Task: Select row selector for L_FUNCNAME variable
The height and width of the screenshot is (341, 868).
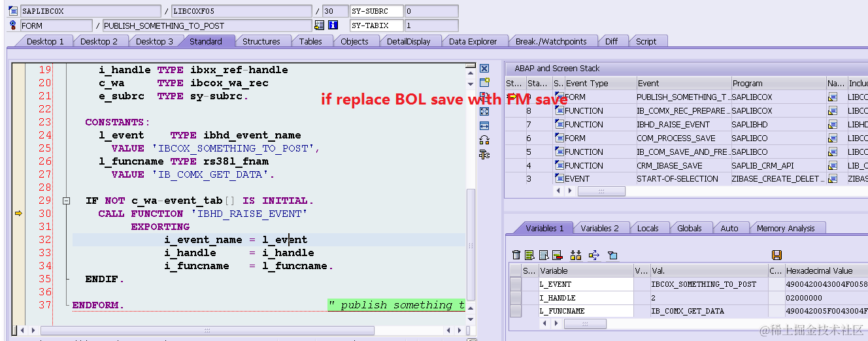Action: (516, 311)
